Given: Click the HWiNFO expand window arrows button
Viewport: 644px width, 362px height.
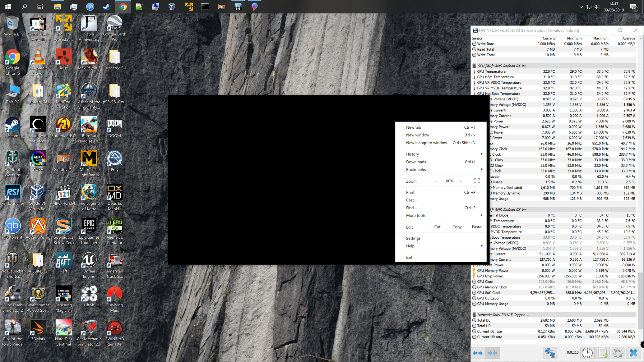Looking at the screenshot, I should 478,353.
